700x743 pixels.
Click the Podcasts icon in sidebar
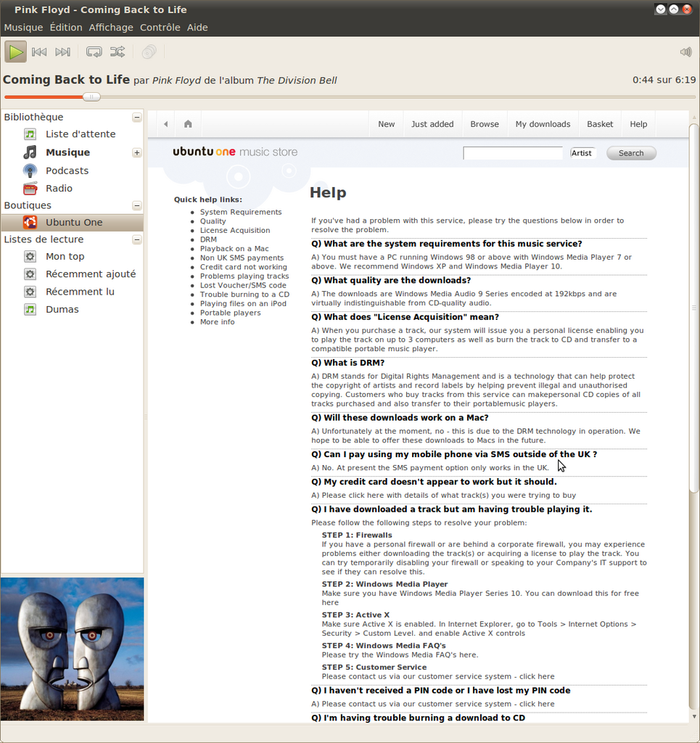pyautogui.click(x=30, y=171)
